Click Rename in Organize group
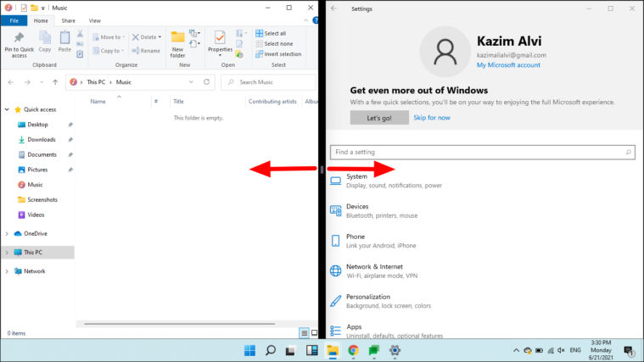 146,51
